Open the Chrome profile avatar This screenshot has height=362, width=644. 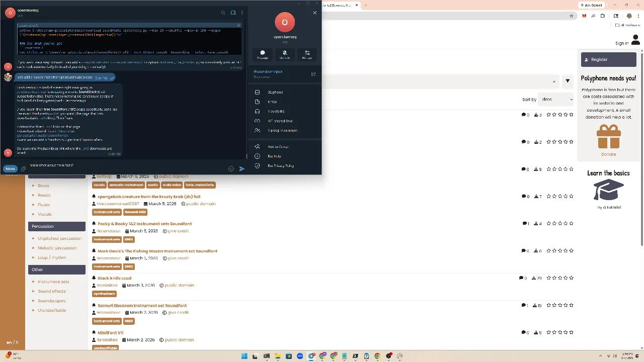tap(629, 16)
